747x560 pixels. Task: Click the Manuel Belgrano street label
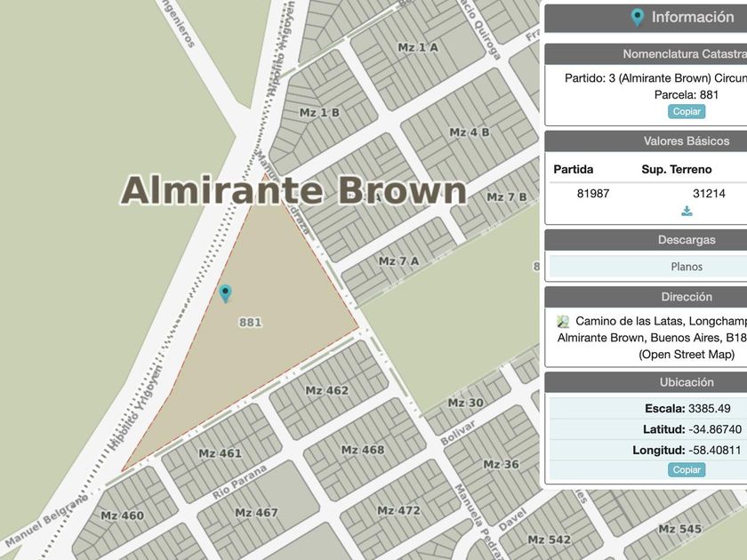46,521
